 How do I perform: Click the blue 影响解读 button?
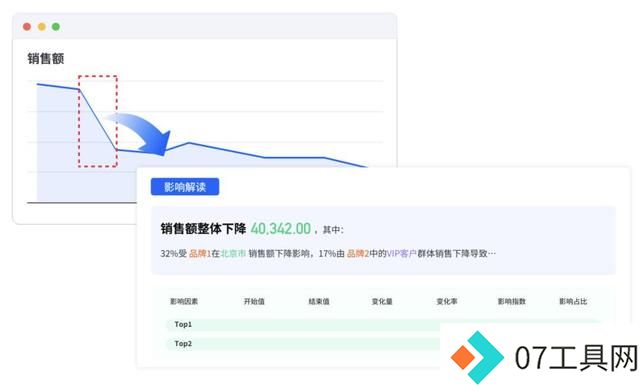pyautogui.click(x=185, y=187)
